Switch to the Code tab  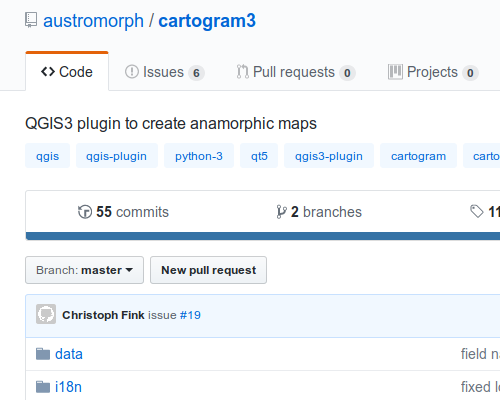(x=67, y=72)
